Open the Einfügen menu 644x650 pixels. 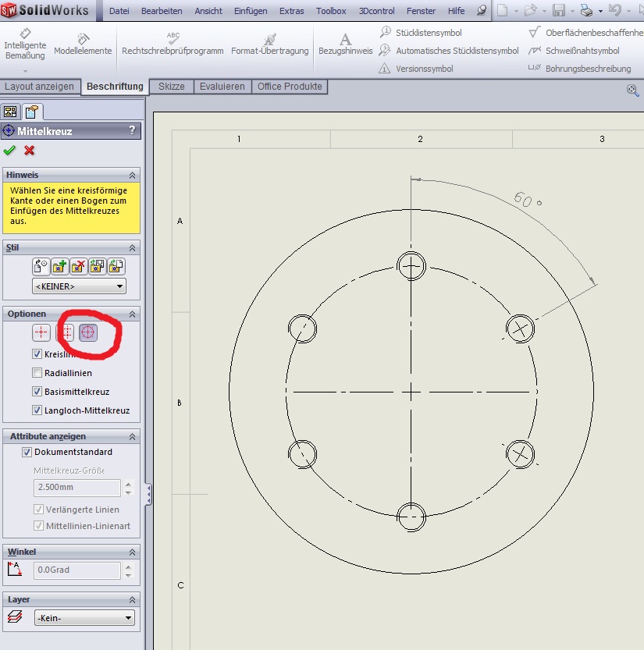(250, 11)
